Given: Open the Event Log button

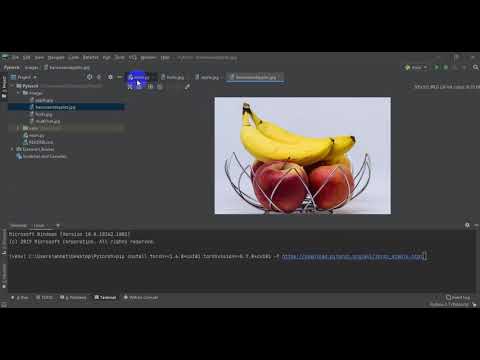Looking at the screenshot, I should (458, 297).
